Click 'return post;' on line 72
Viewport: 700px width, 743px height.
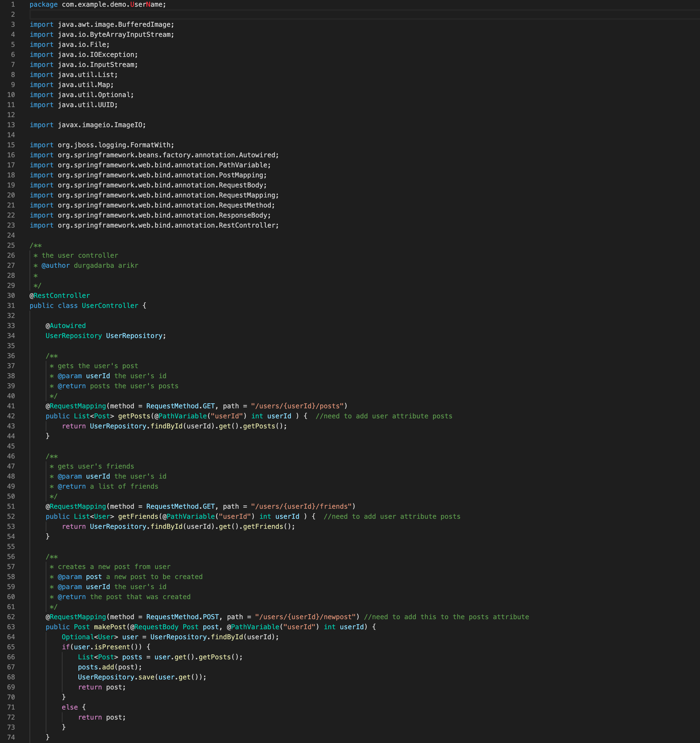(102, 718)
